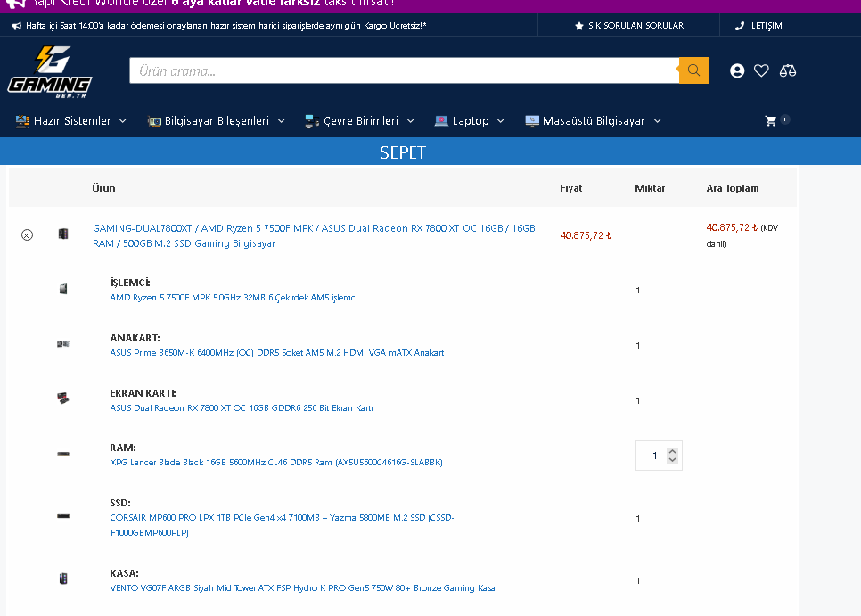
Task: Open the product compare scales icon
Action: click(x=787, y=70)
